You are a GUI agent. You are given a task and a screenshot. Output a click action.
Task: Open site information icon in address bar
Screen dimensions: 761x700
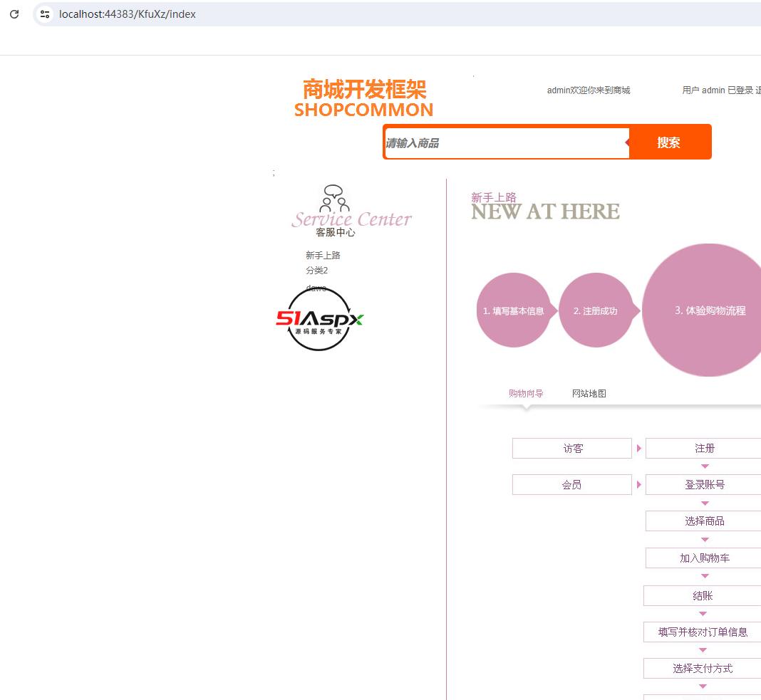[45, 14]
